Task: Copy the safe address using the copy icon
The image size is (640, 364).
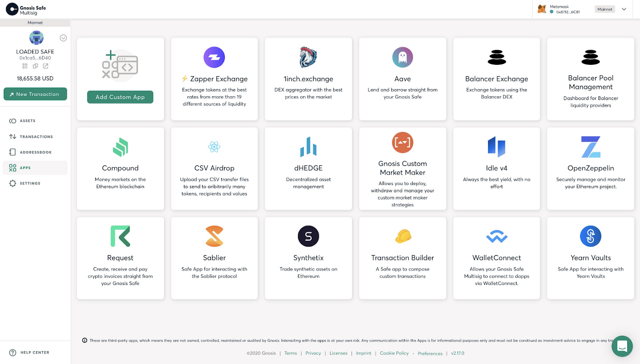Action: coord(35,66)
